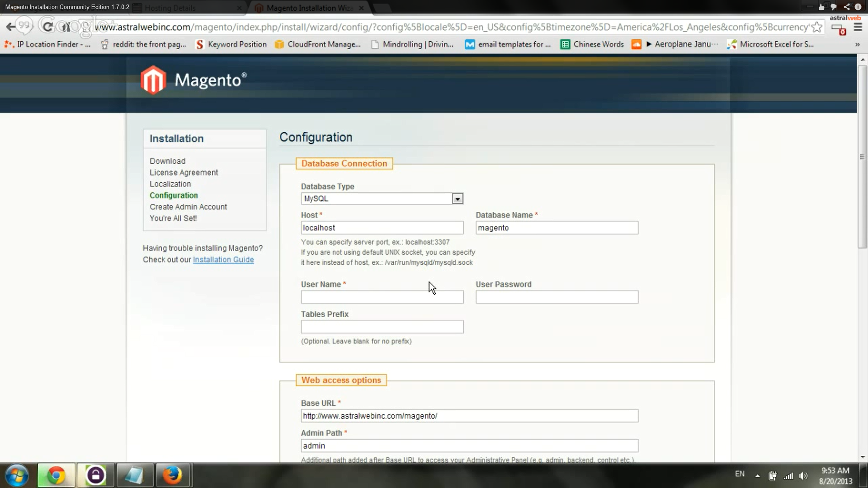Image resolution: width=868 pixels, height=488 pixels.
Task: Click the Magento logo in the header
Action: (x=193, y=80)
